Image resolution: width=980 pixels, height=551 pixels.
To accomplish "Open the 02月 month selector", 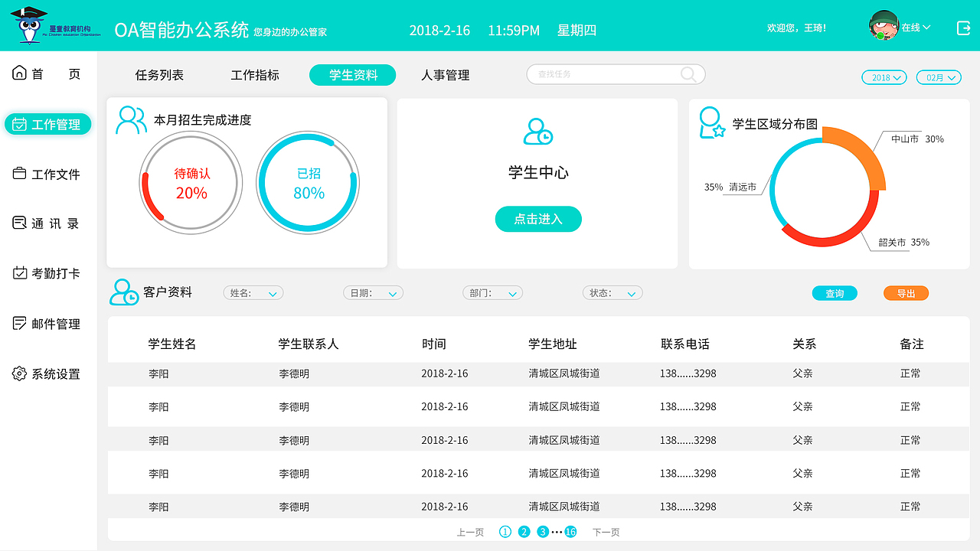I will (938, 77).
